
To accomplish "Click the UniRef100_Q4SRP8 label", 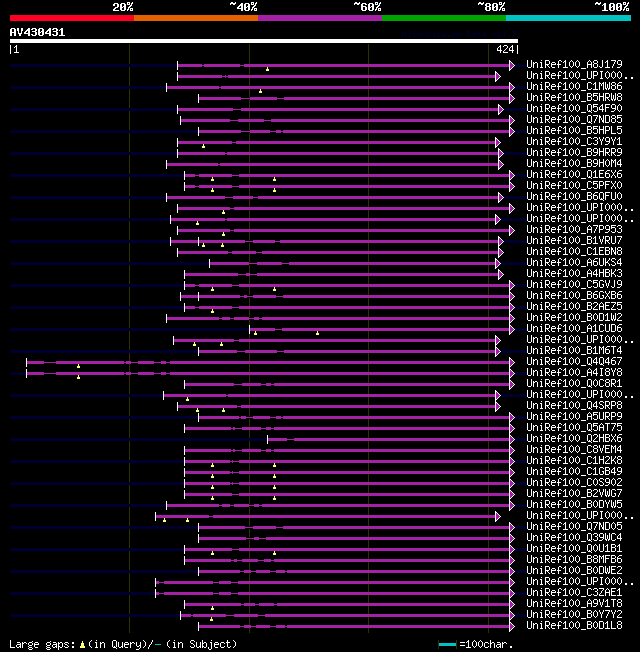I will pos(574,406).
